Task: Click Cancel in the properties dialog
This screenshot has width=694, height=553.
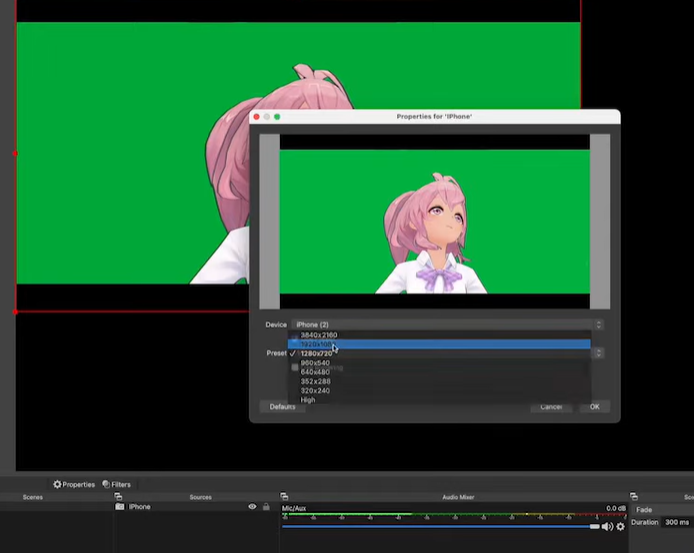Action: [551, 407]
